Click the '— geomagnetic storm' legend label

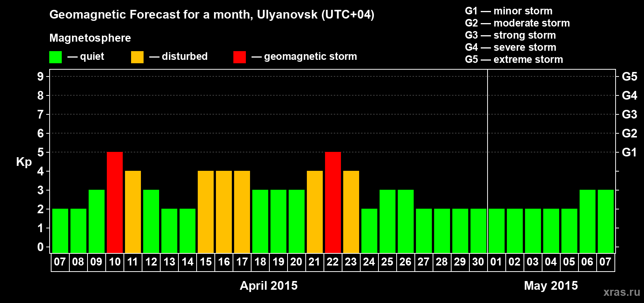pyautogui.click(x=304, y=57)
